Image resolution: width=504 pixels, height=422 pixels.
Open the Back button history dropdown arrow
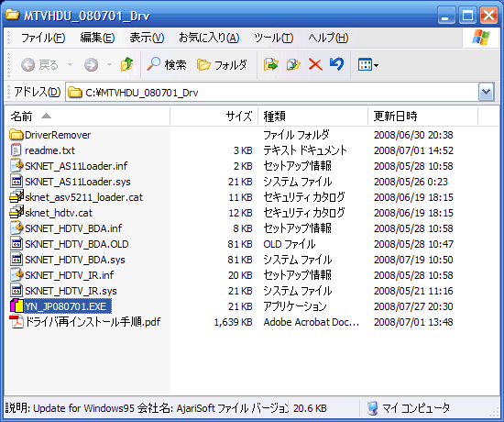(x=70, y=65)
